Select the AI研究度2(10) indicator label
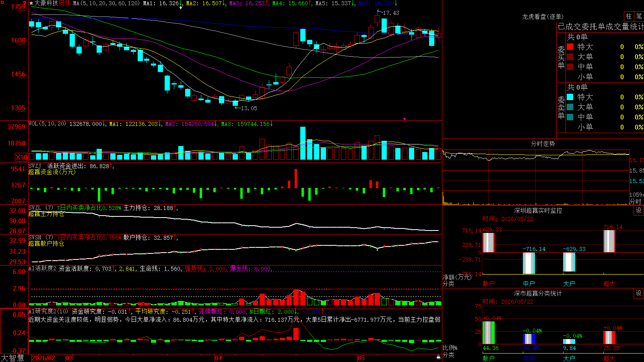 pyautogui.click(x=48, y=311)
